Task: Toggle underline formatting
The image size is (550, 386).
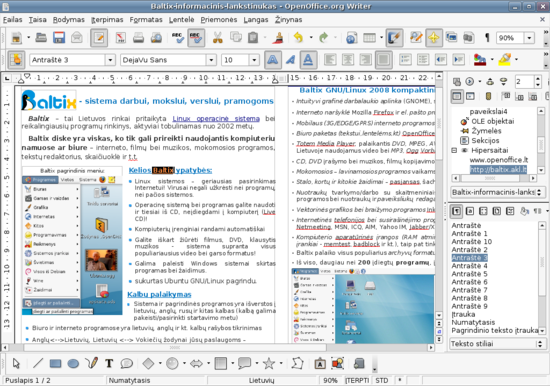Action: tap(308, 60)
